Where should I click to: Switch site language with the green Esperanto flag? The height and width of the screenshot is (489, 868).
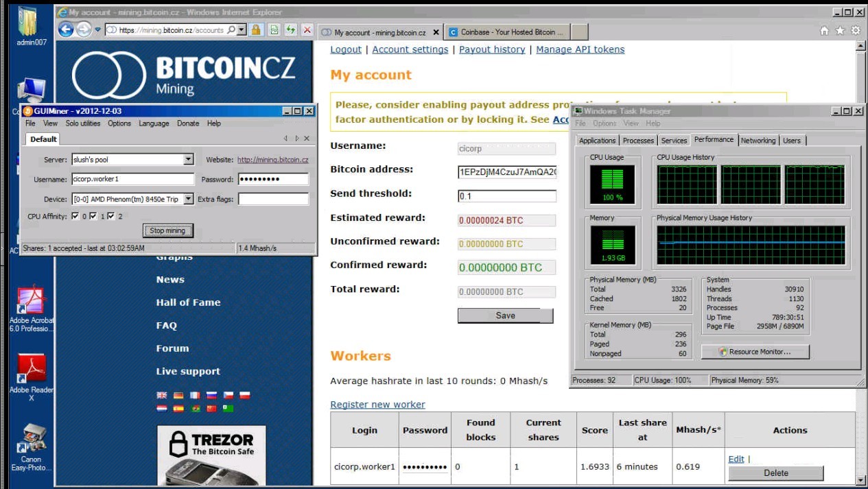228,408
